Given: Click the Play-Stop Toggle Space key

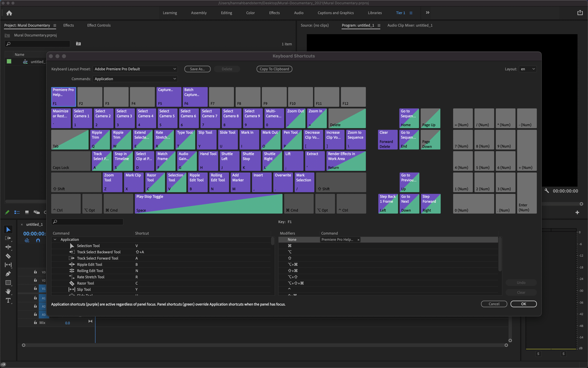Looking at the screenshot, I should (x=209, y=204).
